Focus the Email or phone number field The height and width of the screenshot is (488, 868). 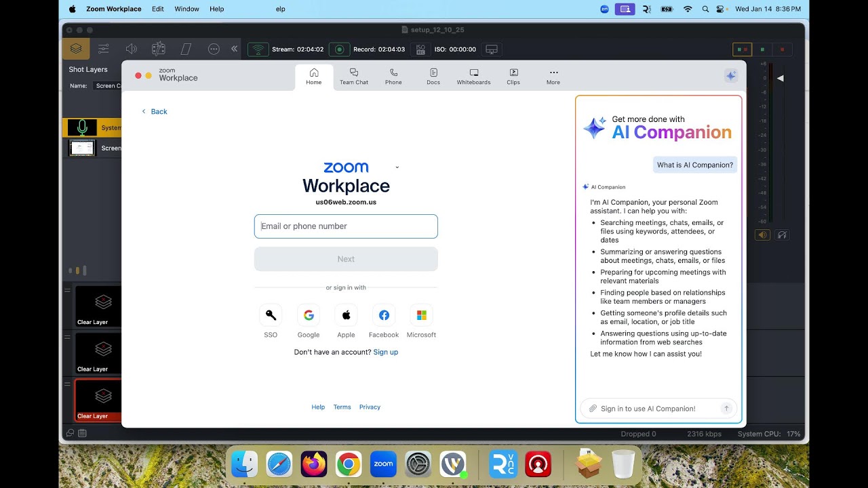coord(346,226)
